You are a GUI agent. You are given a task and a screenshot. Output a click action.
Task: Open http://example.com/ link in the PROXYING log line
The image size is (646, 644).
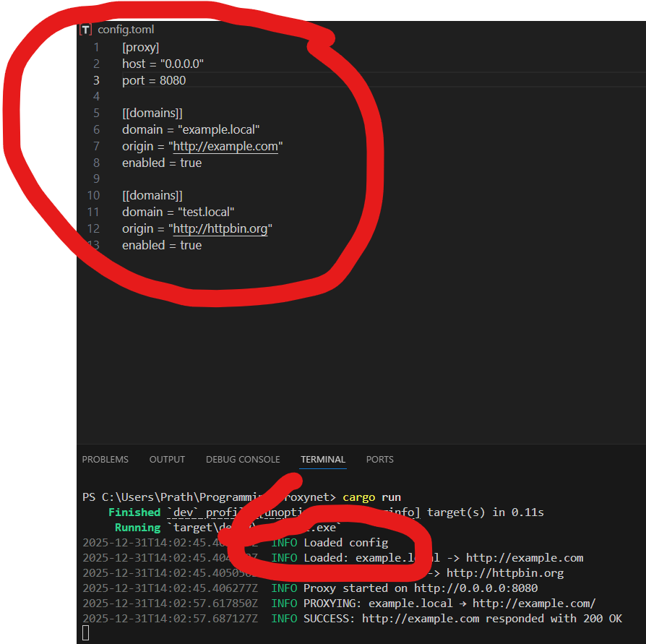pyautogui.click(x=534, y=603)
